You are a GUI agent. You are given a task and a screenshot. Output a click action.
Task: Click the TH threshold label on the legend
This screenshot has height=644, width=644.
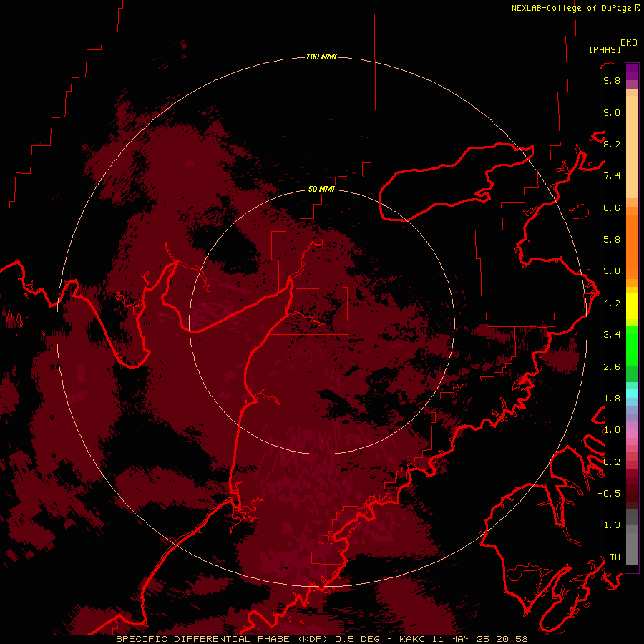(615, 557)
